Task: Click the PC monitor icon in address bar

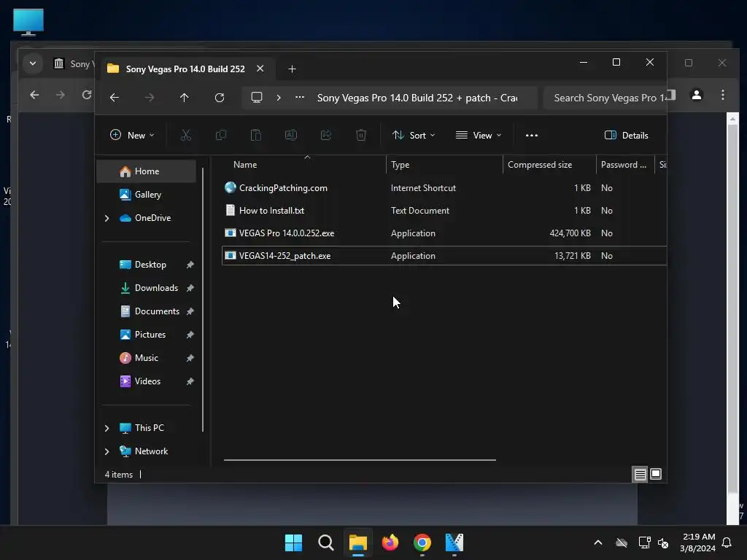Action: pos(257,98)
